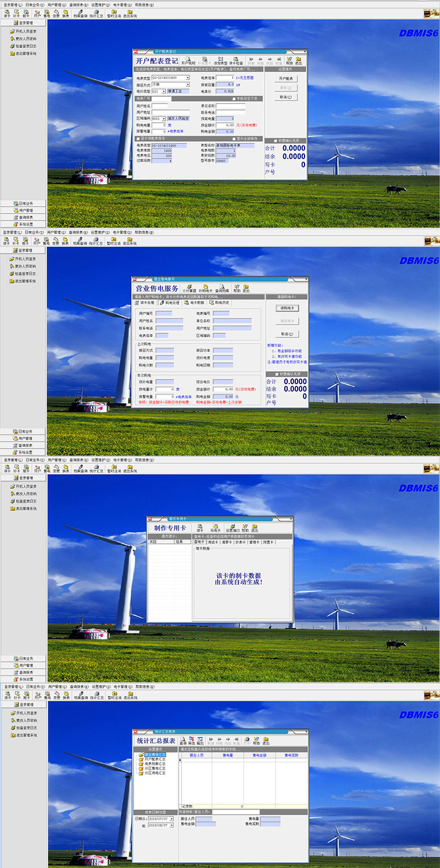This screenshot has height=868, width=440.
Task: Select the 清零卡 tab in 制作专用卡
Action: pos(228,542)
